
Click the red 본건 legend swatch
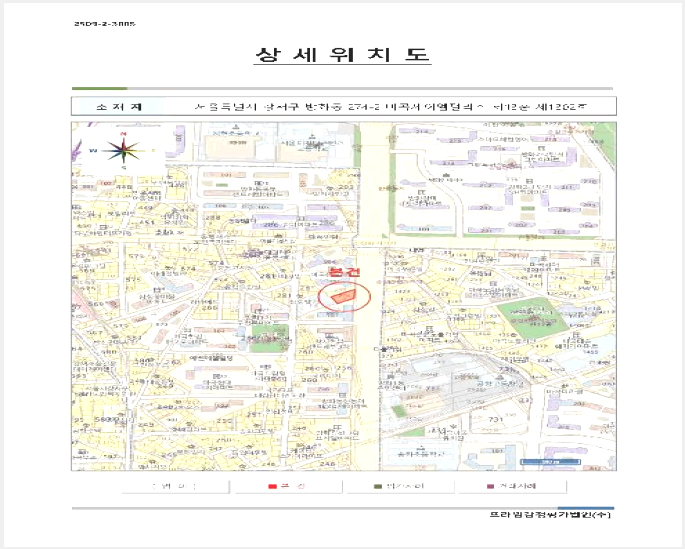pos(272,487)
